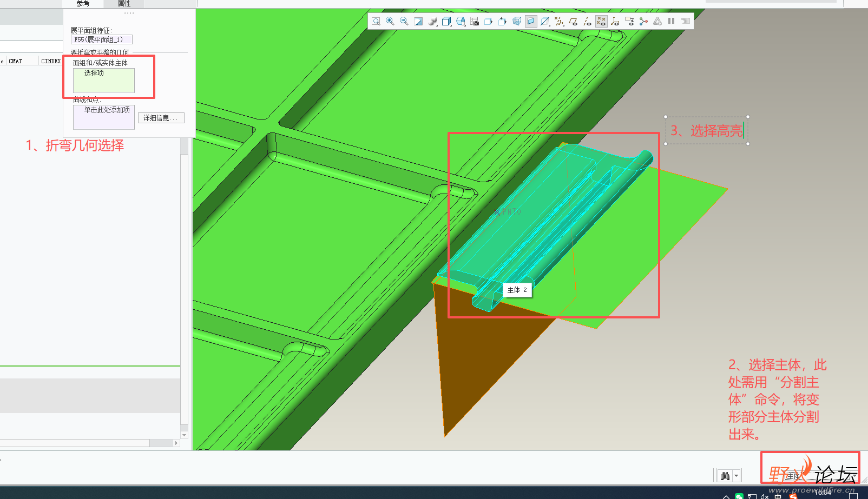This screenshot has width=868, height=499.
Task: Toggle spin center icon
Action: (643, 21)
